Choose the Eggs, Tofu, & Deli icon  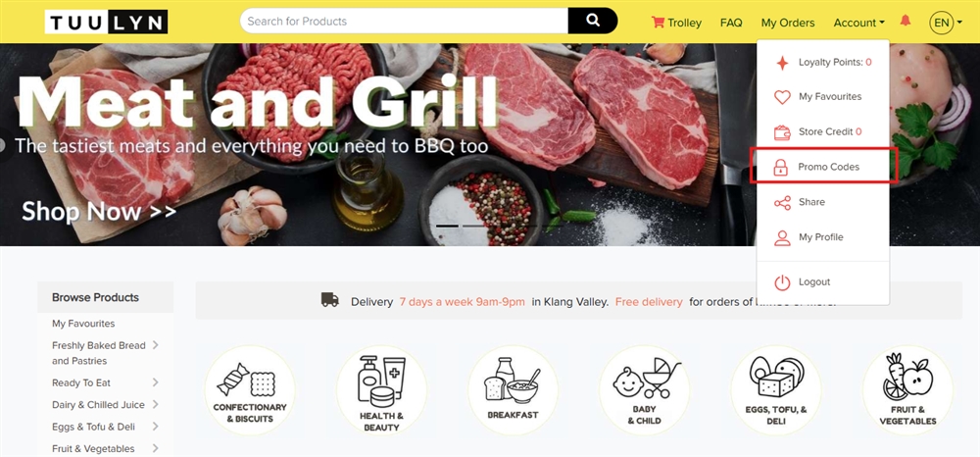(775, 390)
